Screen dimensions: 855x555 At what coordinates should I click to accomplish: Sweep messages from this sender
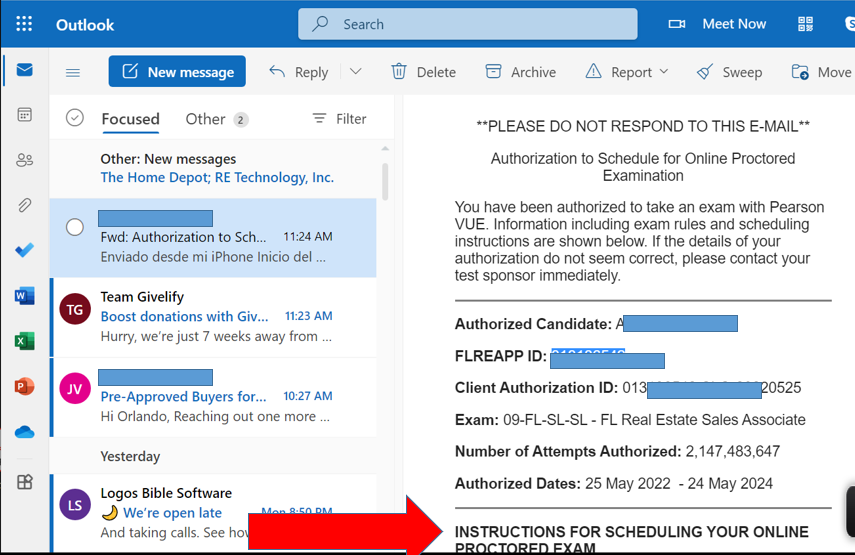coord(730,72)
